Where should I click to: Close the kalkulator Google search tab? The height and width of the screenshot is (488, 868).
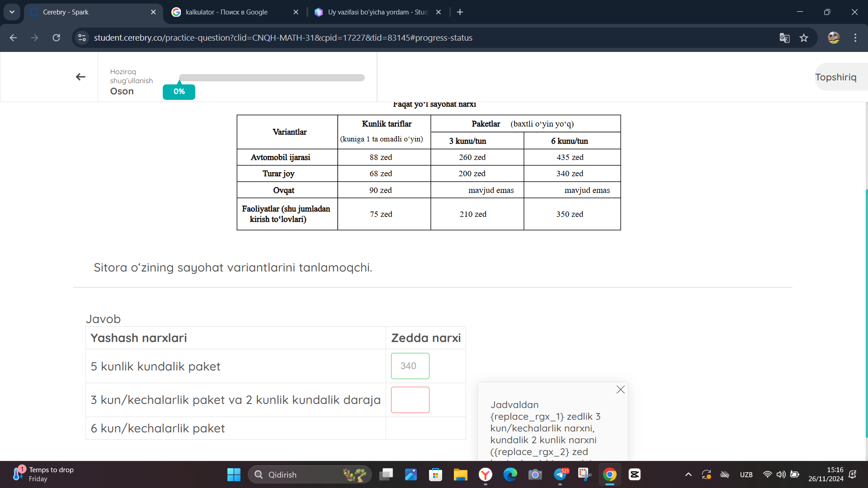click(296, 12)
